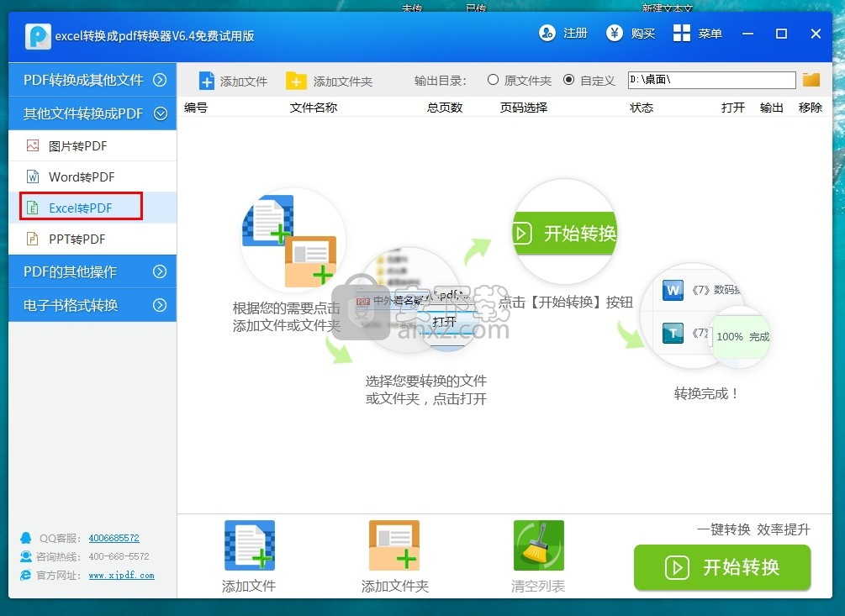Expand the 电子书格式转换 section

(92, 305)
